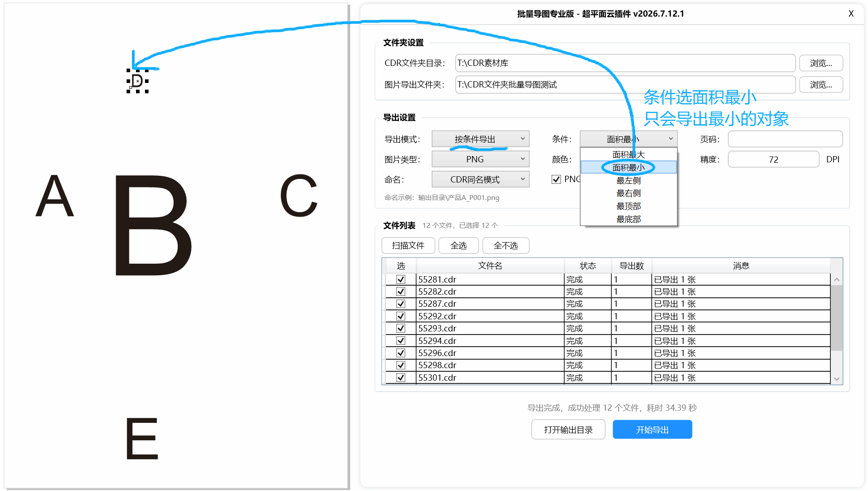Close the 批量导图专业版 dialog
Viewport: 868px width, 491px height.
[851, 14]
